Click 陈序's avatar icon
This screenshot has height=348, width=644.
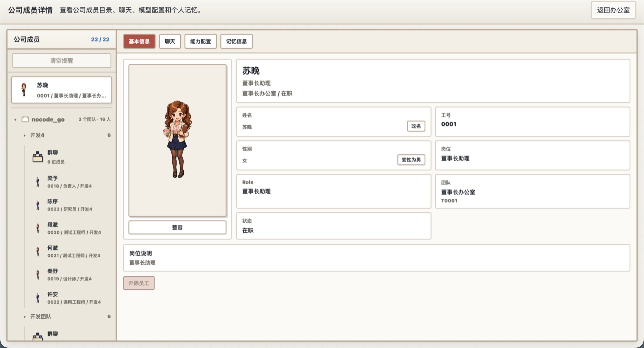pyautogui.click(x=38, y=205)
